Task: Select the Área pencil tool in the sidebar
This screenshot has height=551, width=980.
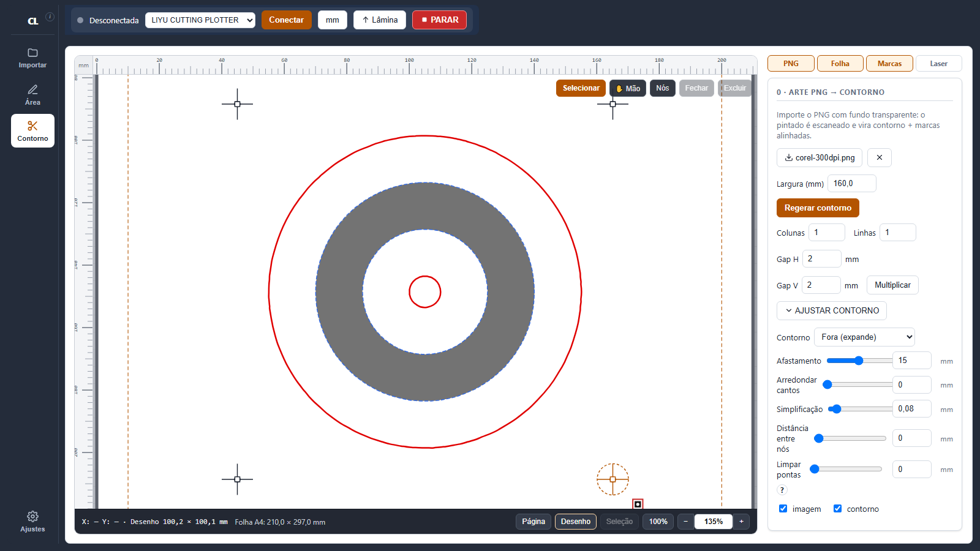Action: click(32, 95)
